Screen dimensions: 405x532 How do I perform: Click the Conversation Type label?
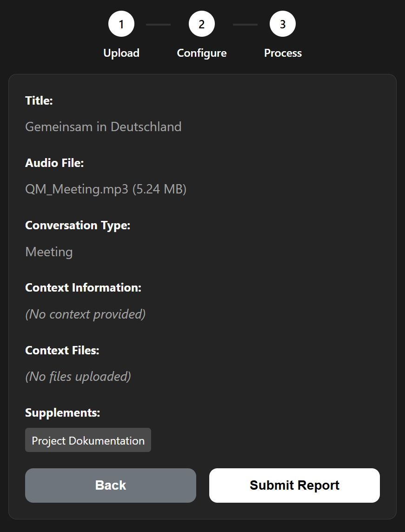click(x=78, y=225)
